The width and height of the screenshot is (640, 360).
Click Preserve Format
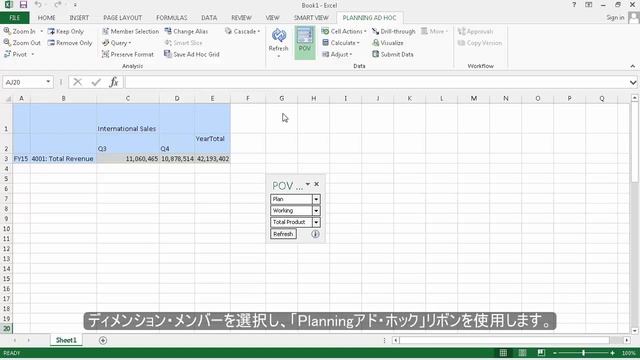tap(128, 54)
